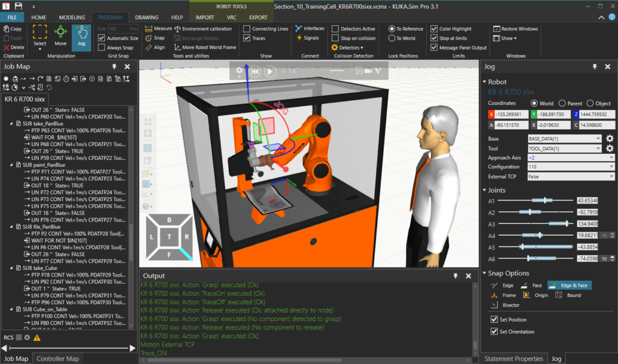Viewport: 618px width, 364px height.
Task: Open the Base dropdown showing BASE_DATA[1]
Action: point(564,138)
